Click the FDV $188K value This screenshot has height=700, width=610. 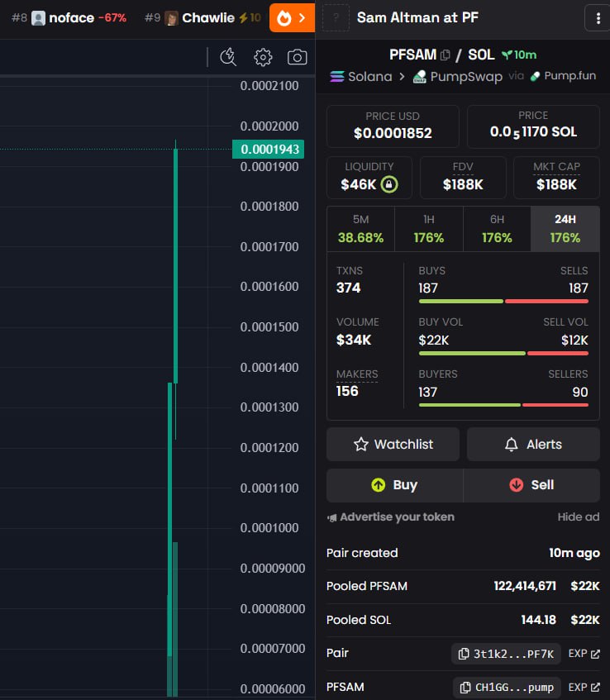click(463, 184)
